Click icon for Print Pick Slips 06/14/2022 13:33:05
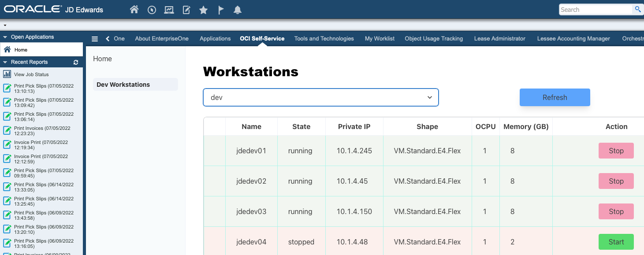 point(7,187)
